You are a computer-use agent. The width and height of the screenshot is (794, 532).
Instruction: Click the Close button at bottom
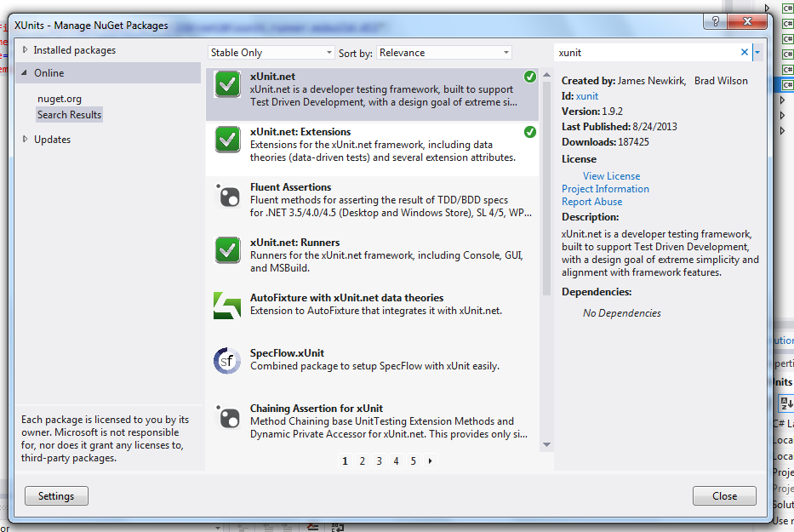pyautogui.click(x=724, y=496)
